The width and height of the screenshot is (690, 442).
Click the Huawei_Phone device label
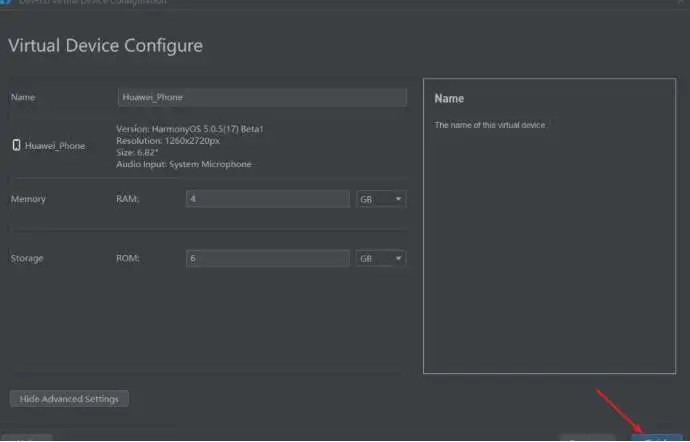pos(55,146)
